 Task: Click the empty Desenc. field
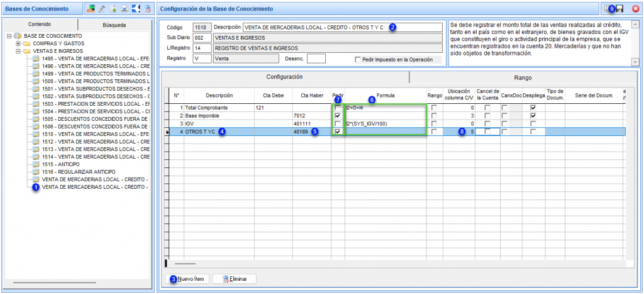click(x=316, y=59)
